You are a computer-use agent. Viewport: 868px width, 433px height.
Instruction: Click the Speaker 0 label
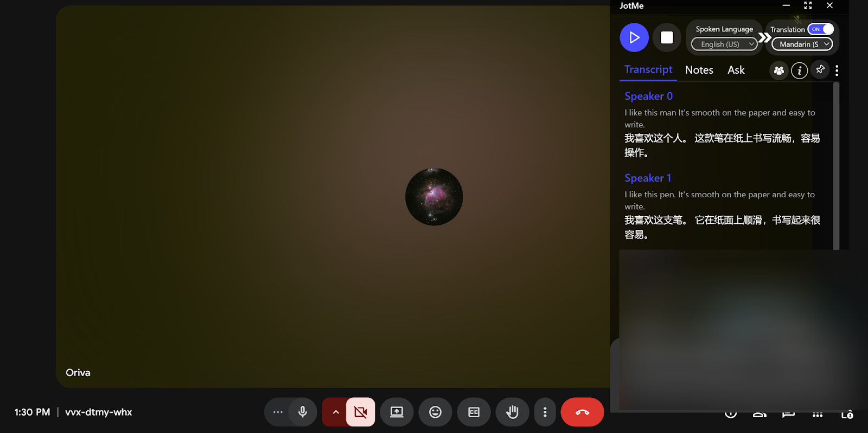click(x=648, y=96)
